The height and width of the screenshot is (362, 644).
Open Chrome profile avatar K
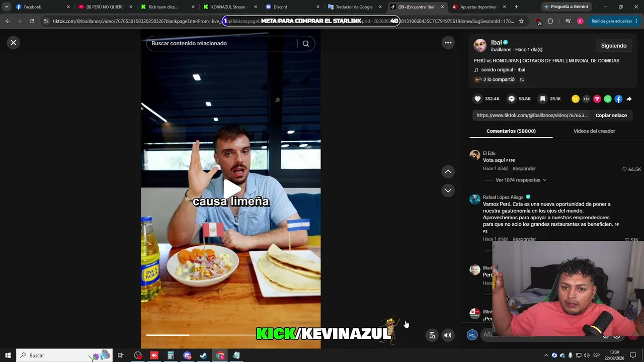pyautogui.click(x=580, y=21)
